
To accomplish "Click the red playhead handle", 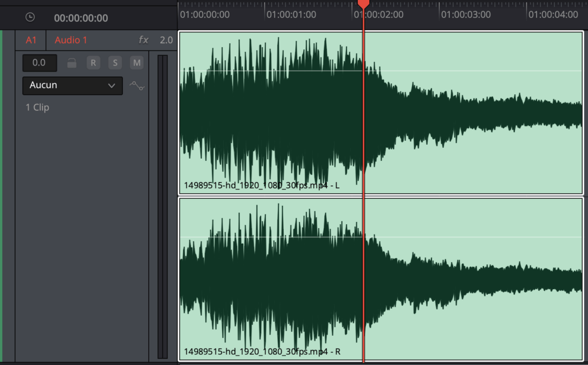I will (363, 4).
